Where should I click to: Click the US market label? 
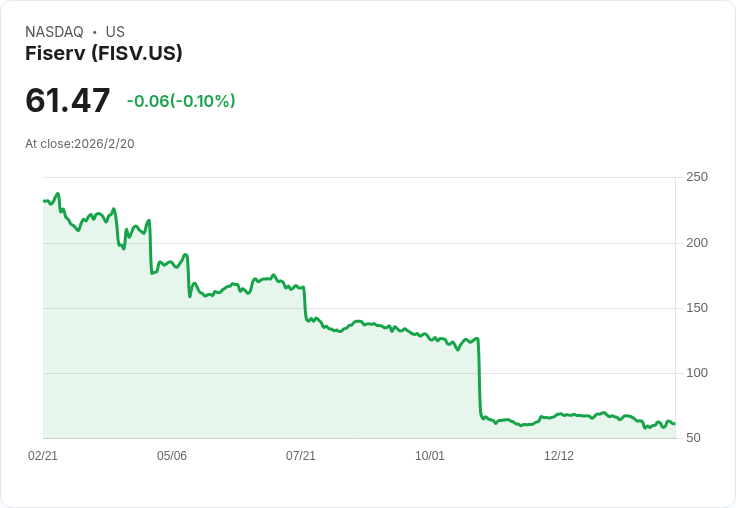tap(115, 32)
